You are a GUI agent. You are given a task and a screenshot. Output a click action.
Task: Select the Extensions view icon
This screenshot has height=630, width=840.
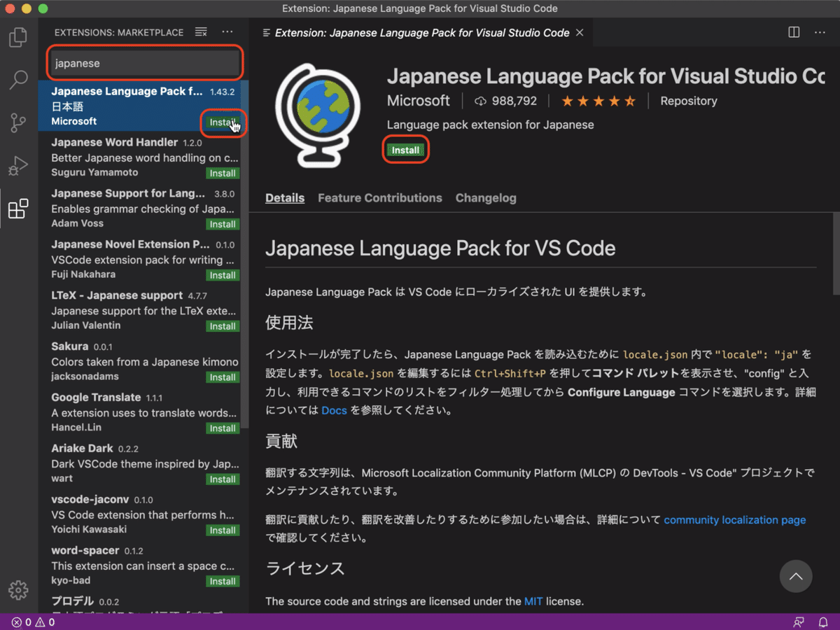point(18,209)
